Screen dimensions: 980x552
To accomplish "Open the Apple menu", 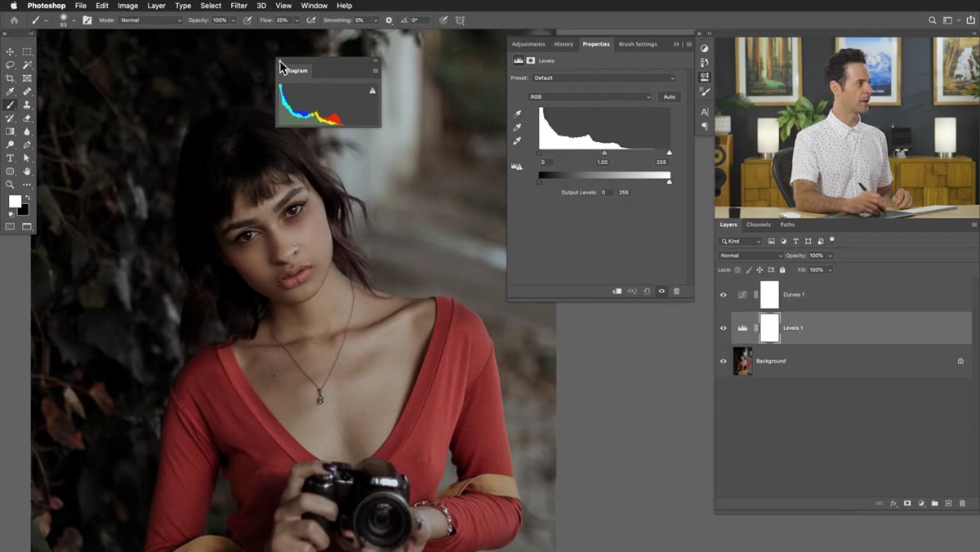I will [13, 6].
